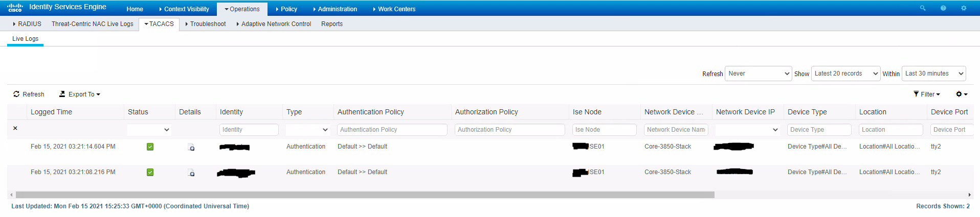View details icon for 03:21:08.216 log
This screenshot has height=217, width=980.
(x=191, y=173)
